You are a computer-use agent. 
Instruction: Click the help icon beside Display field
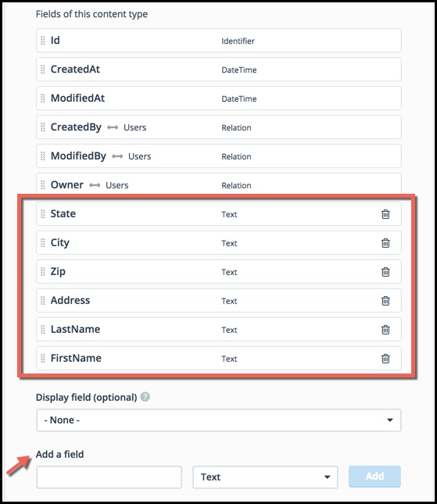(x=145, y=397)
